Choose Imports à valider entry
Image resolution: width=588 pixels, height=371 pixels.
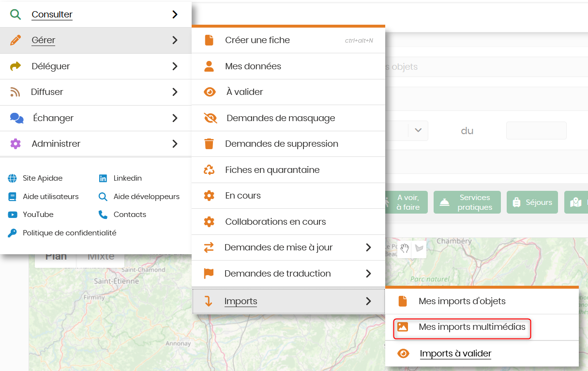click(482, 354)
